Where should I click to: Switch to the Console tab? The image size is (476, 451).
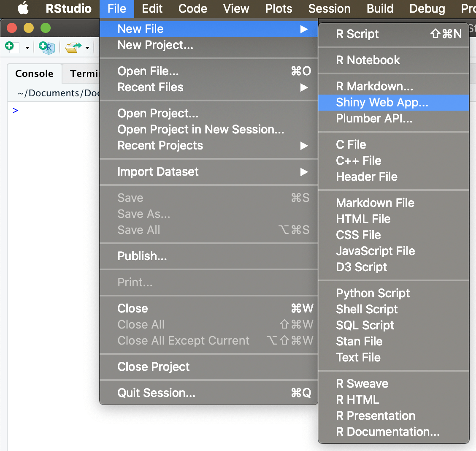click(x=34, y=73)
